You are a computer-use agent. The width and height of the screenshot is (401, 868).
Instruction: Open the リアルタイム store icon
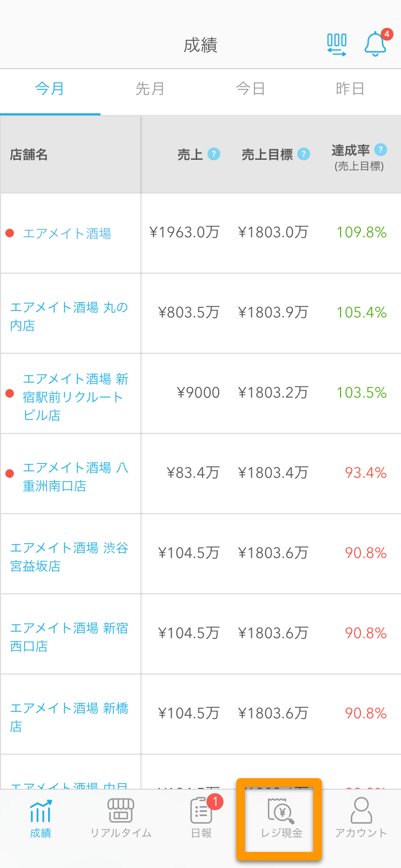[121, 810]
